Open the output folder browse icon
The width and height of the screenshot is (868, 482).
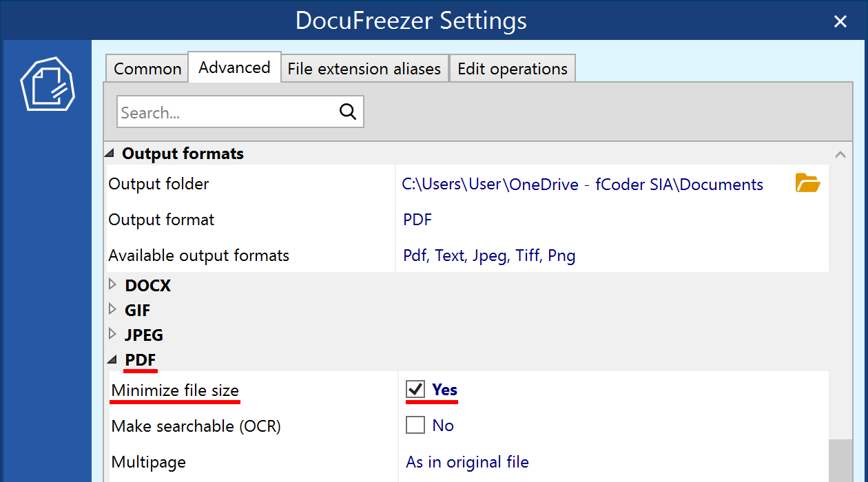(807, 183)
